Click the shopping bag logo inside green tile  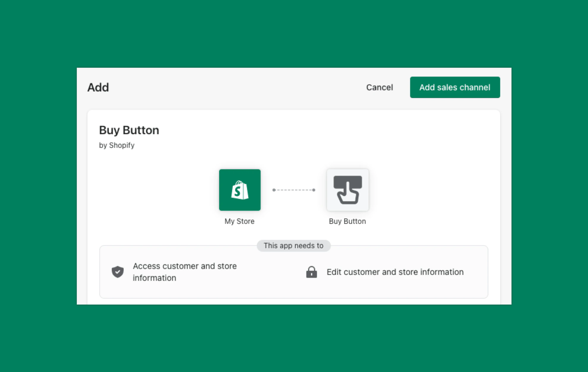[239, 190]
